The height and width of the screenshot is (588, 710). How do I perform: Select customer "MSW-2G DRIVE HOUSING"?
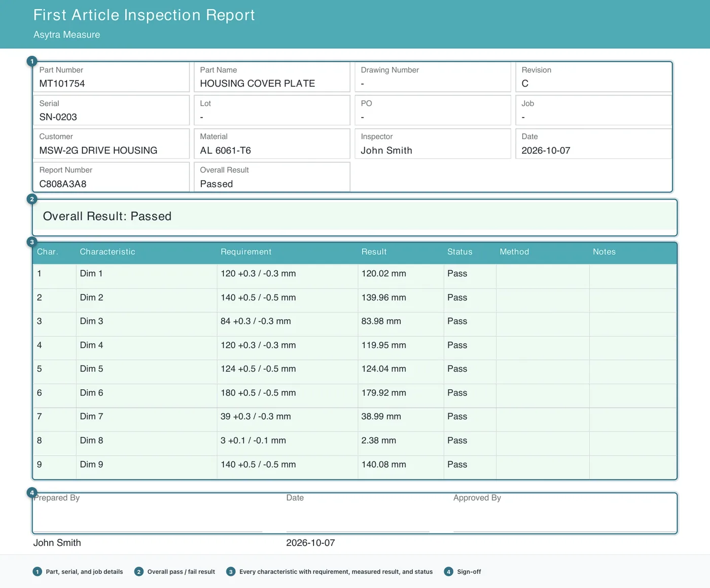98,151
